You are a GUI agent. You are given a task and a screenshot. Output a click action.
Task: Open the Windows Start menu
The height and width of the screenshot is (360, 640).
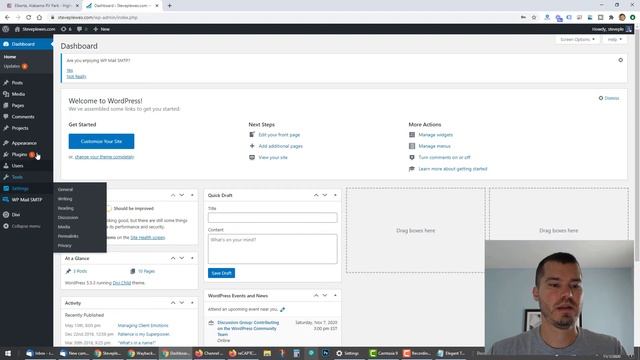tap(8, 353)
